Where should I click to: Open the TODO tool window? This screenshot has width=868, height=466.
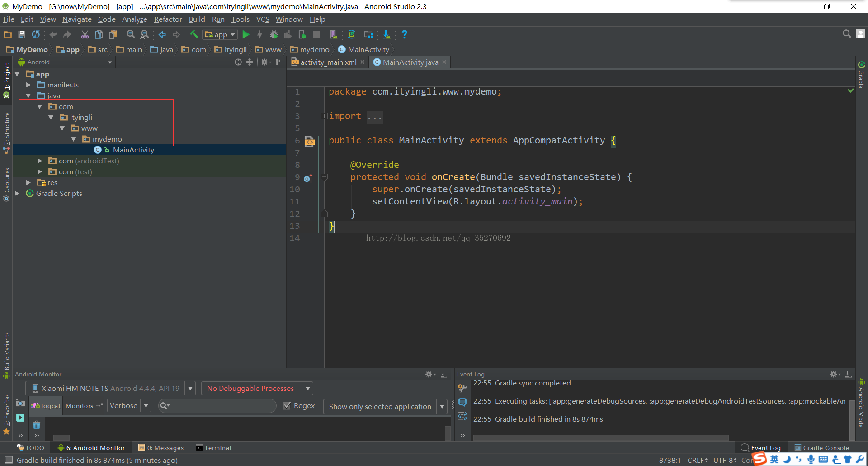tap(30, 448)
